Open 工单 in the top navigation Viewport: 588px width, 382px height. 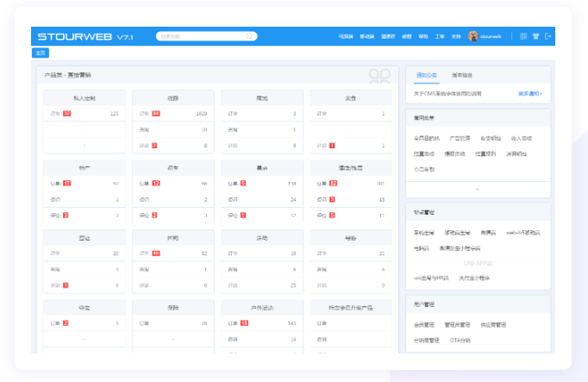[x=439, y=37]
